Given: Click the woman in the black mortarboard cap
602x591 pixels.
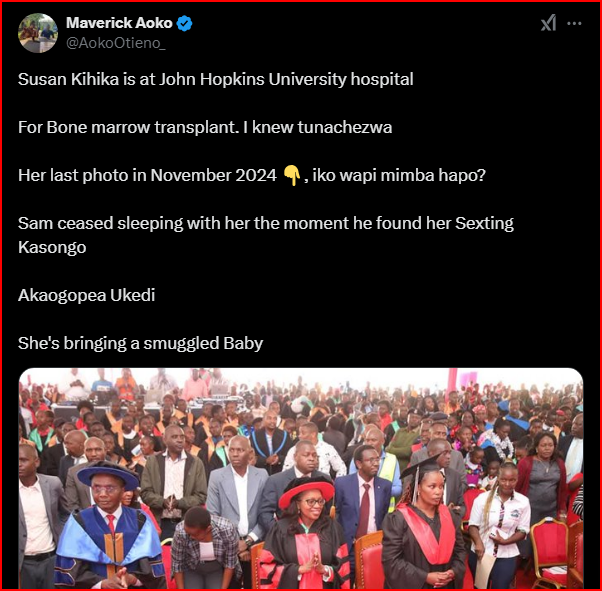Looking at the screenshot, I should click(x=424, y=524).
